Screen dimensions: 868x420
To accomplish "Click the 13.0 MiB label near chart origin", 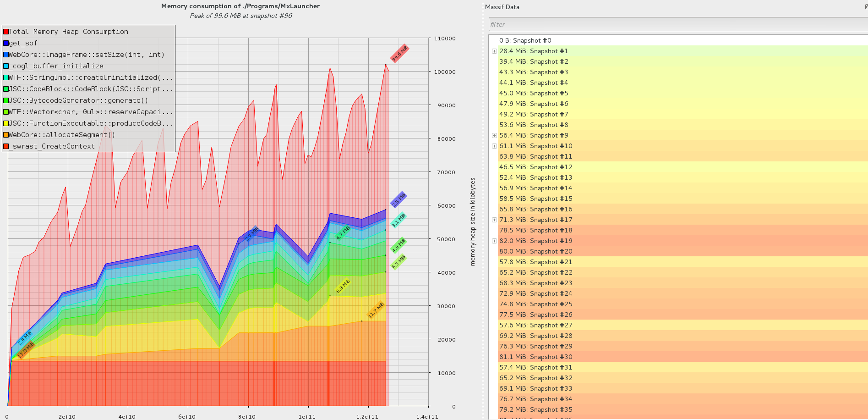I will click(26, 350).
